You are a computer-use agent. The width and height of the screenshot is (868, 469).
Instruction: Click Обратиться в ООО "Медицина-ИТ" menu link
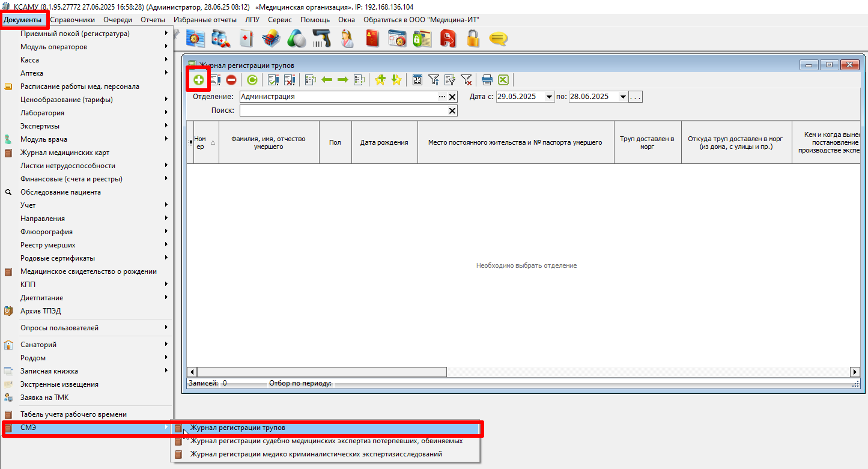coord(421,20)
